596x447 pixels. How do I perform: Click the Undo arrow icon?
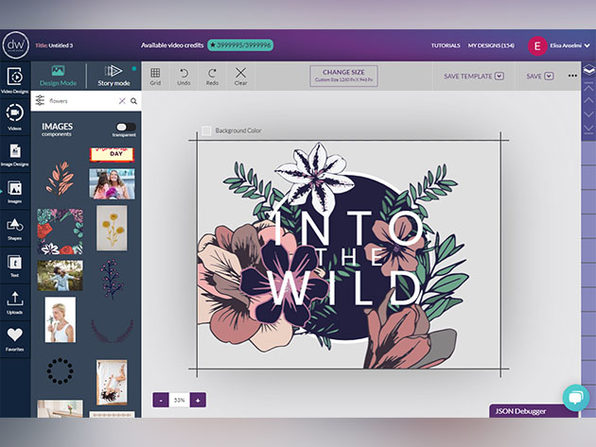pyautogui.click(x=184, y=76)
